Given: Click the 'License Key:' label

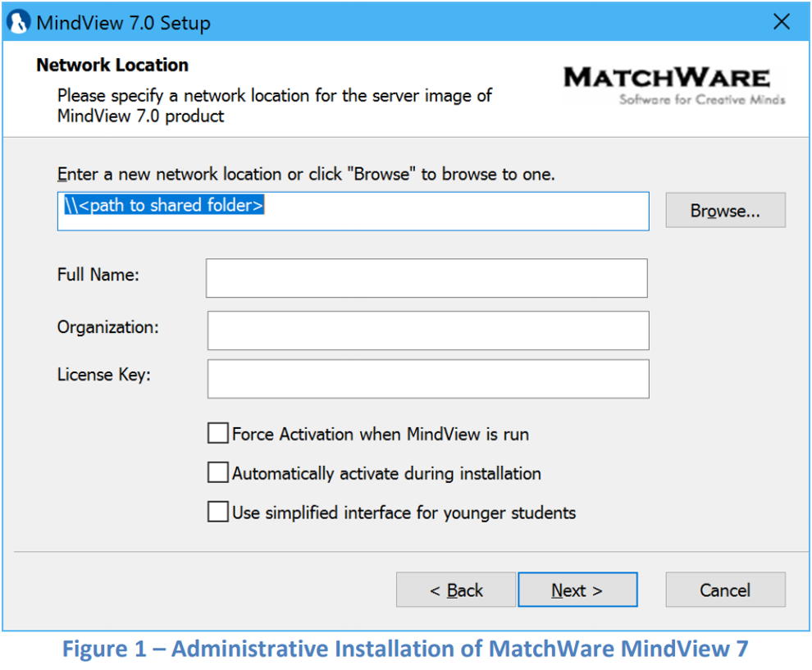Looking at the screenshot, I should click(104, 374).
